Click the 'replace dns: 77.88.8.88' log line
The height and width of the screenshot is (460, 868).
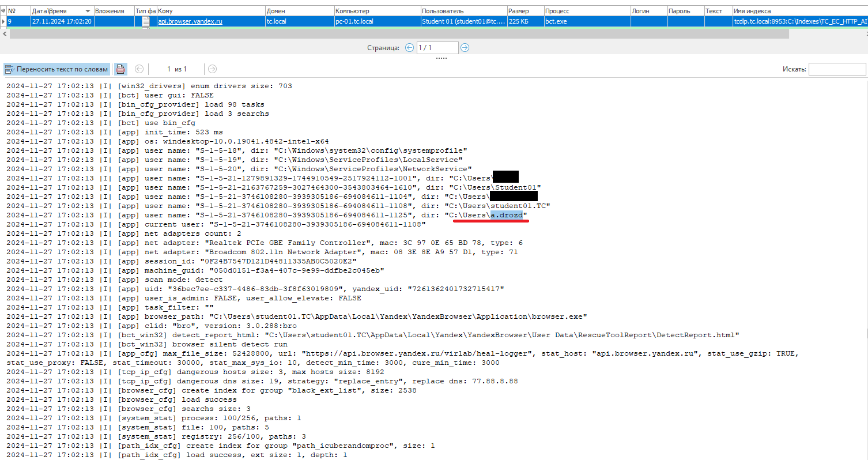262,381
